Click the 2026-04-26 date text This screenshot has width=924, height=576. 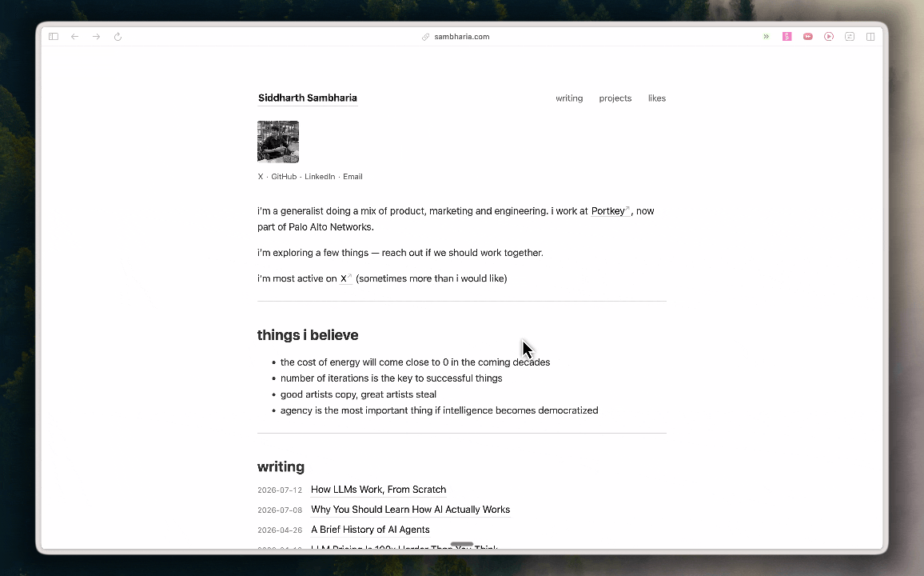280,530
